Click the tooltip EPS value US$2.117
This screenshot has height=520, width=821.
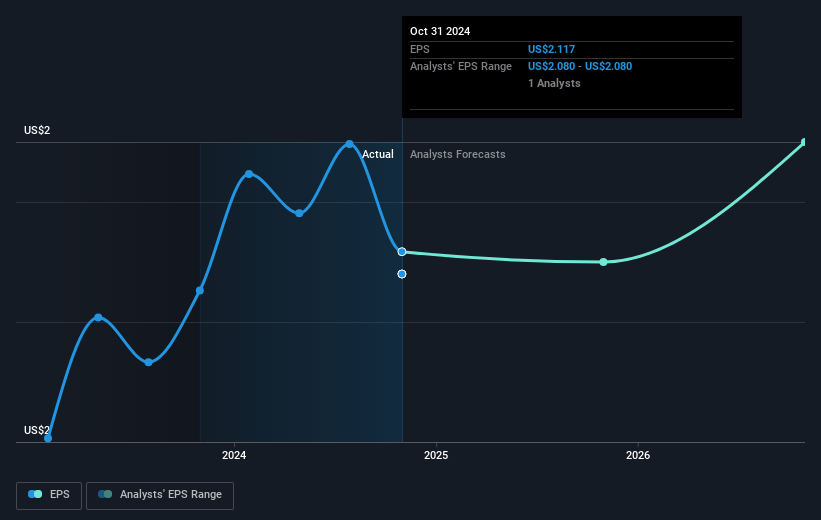(x=551, y=49)
